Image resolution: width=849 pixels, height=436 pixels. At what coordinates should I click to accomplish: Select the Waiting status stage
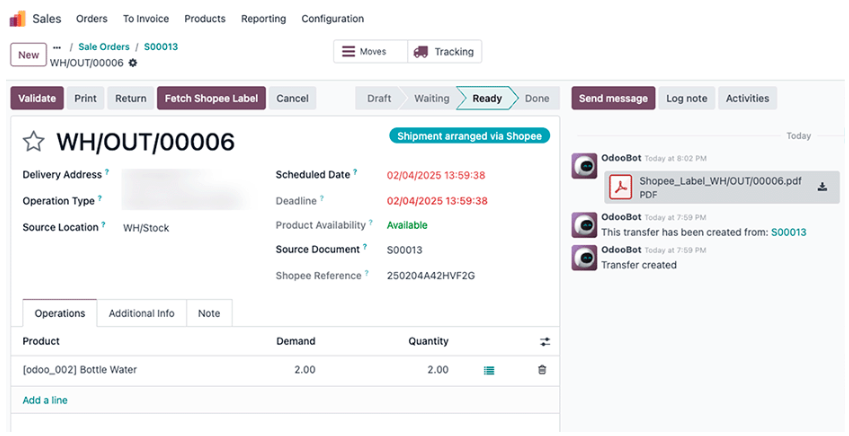click(432, 98)
